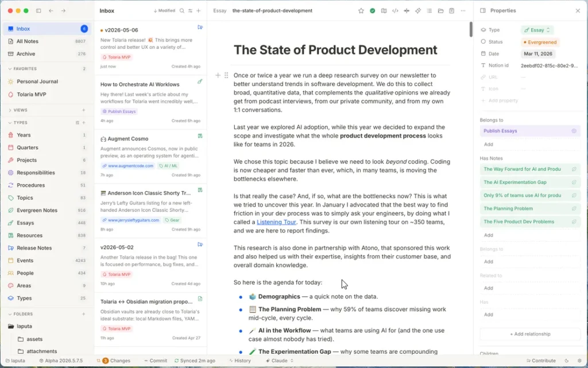Navigate back with the left arrow
Image resolution: width=588 pixels, height=368 pixels.
[51, 11]
